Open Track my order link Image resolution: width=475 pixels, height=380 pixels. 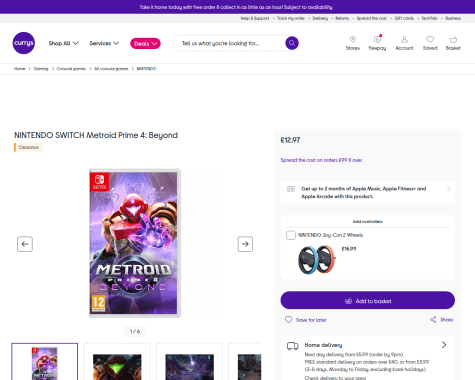click(x=291, y=18)
